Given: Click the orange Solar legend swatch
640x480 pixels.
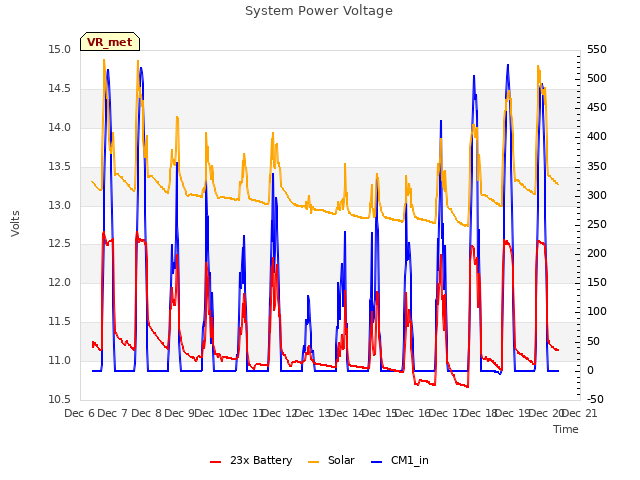Looking at the screenshot, I should [313, 462].
